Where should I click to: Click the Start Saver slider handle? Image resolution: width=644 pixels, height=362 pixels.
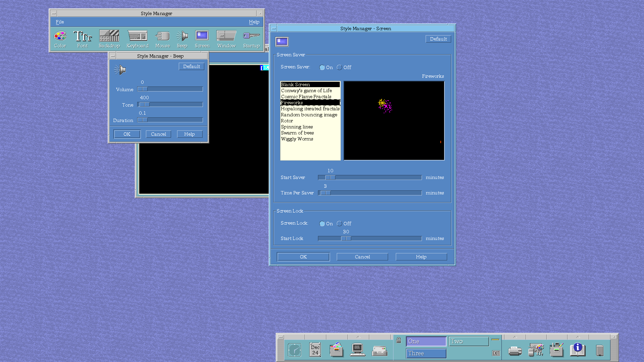coord(330,178)
